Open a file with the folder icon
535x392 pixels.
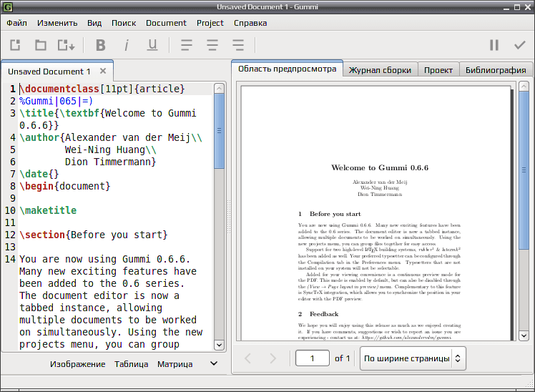(41, 45)
